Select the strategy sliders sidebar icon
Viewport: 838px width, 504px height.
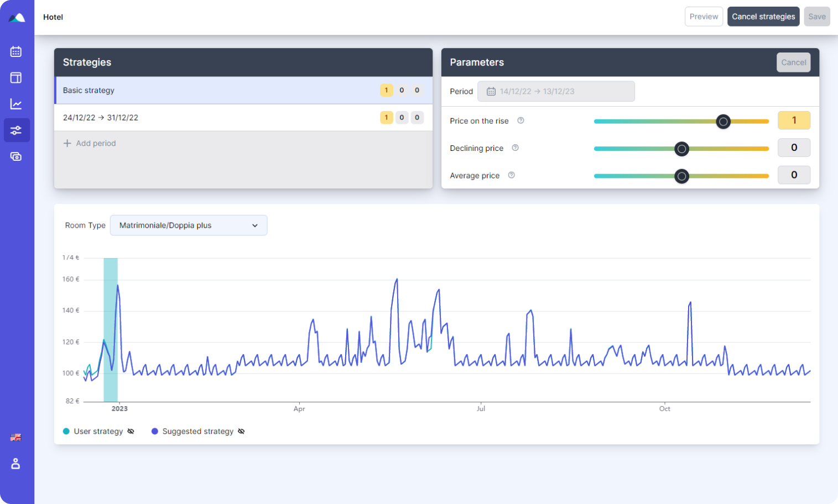[x=16, y=130]
